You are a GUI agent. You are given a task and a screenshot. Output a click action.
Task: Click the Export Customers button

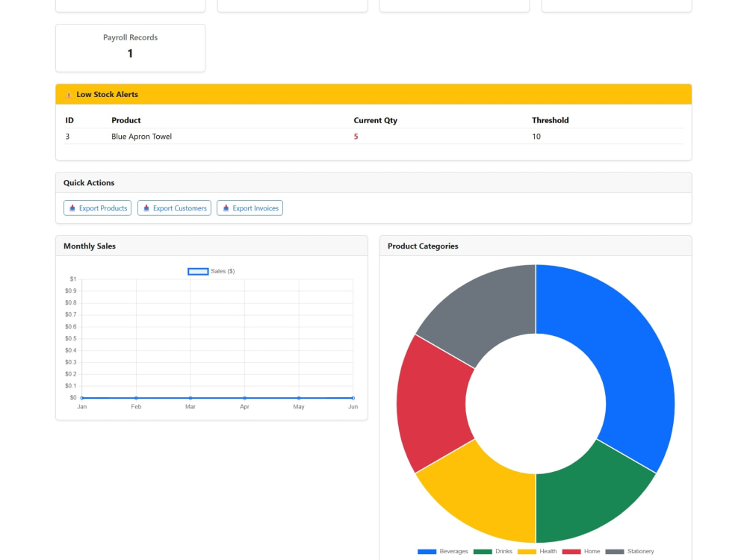click(174, 208)
